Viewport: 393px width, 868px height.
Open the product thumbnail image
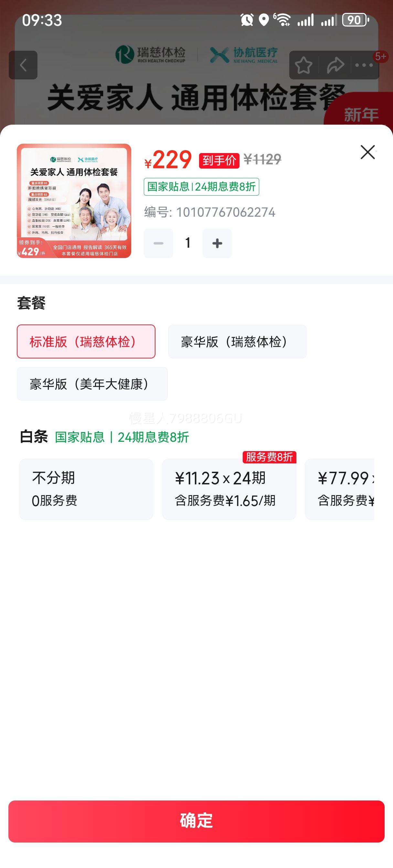(x=74, y=201)
